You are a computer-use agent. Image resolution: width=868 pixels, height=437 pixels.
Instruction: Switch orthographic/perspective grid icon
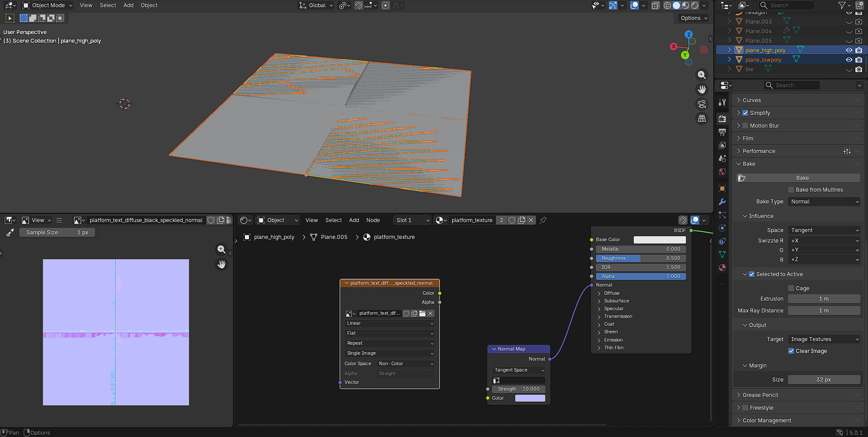click(702, 119)
